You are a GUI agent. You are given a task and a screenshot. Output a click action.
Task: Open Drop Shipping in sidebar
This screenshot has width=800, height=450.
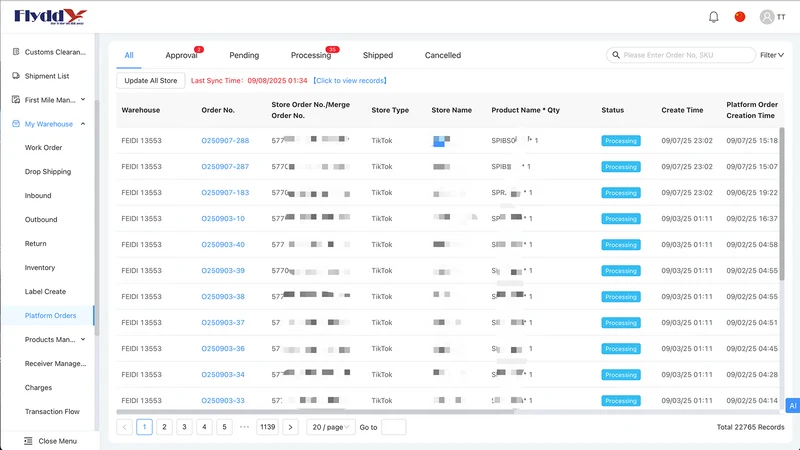(48, 171)
